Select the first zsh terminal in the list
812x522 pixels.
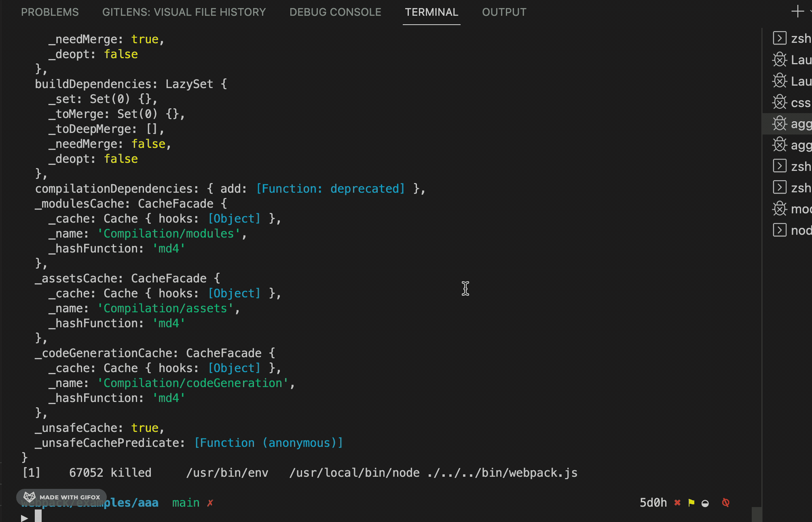click(792, 38)
